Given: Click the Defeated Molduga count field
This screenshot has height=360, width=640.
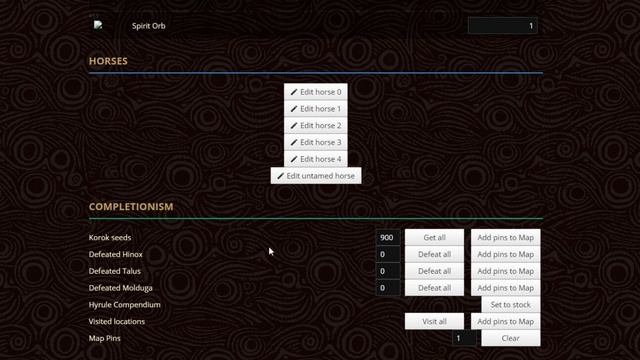Looking at the screenshot, I should point(387,287).
